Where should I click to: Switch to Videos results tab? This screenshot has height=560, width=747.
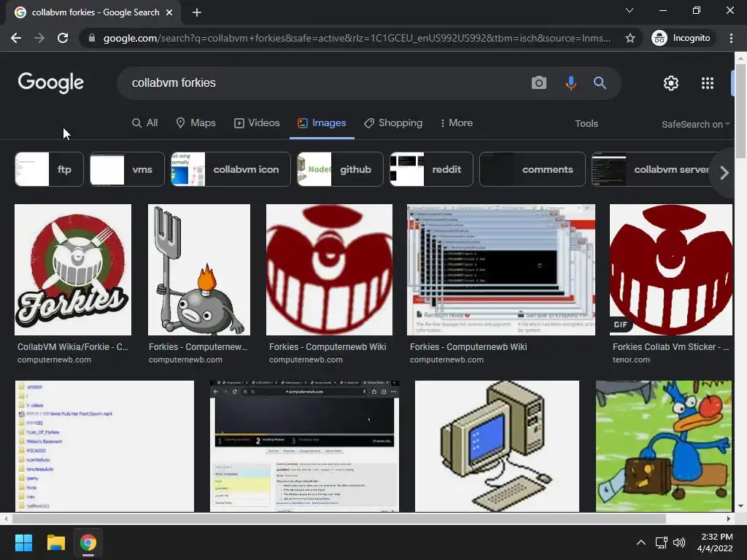pyautogui.click(x=257, y=122)
